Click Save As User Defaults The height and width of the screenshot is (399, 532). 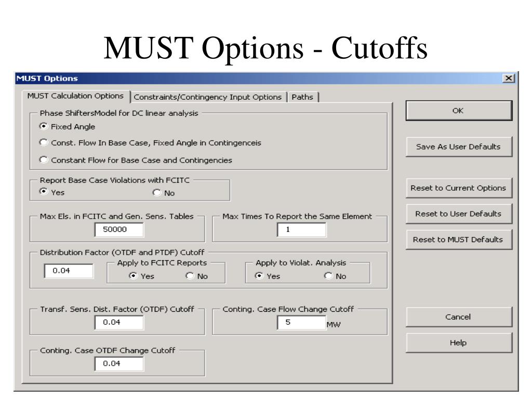459,147
